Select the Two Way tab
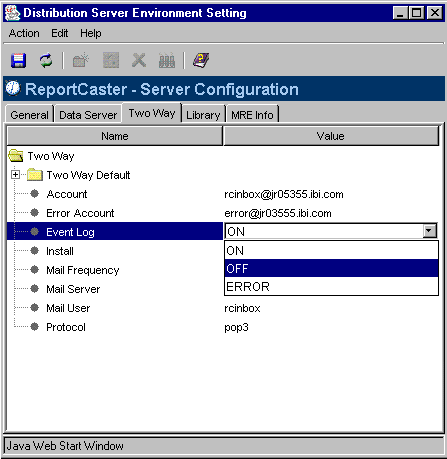The width and height of the screenshot is (447, 459). point(152,113)
